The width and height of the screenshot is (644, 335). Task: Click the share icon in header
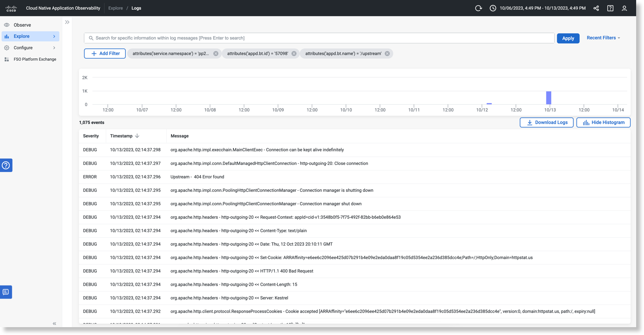click(596, 8)
